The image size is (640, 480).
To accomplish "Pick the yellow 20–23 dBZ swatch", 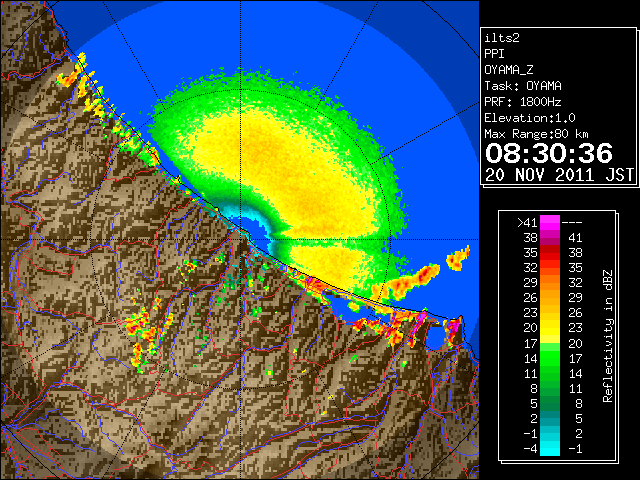I will coord(550,328).
